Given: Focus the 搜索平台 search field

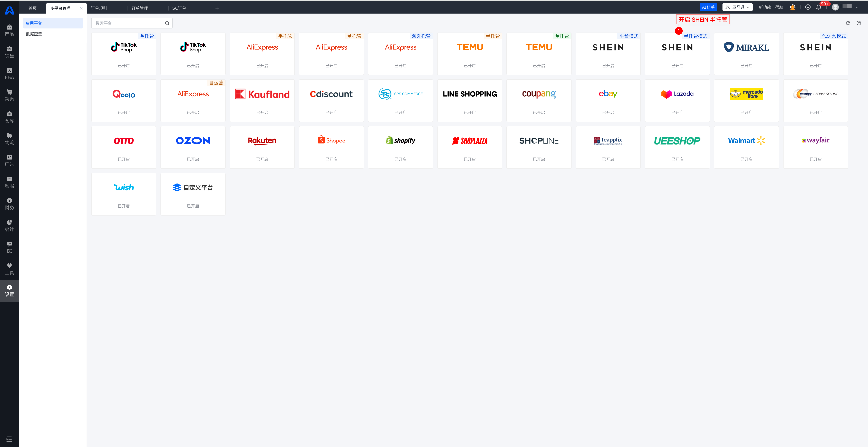Looking at the screenshot, I should [132, 23].
